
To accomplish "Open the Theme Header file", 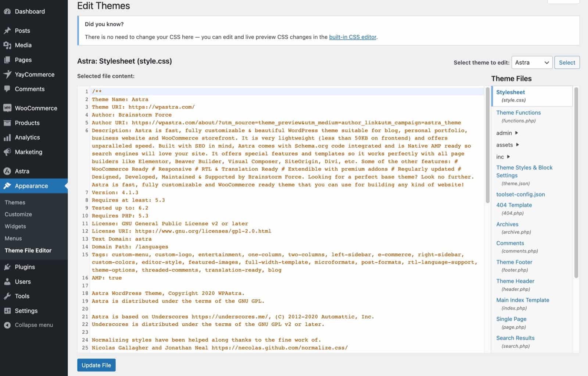I will [515, 285].
